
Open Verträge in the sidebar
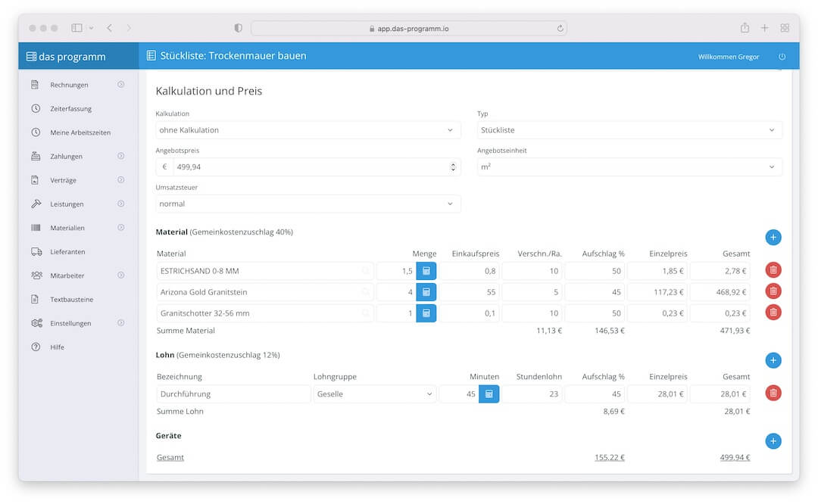click(x=63, y=180)
